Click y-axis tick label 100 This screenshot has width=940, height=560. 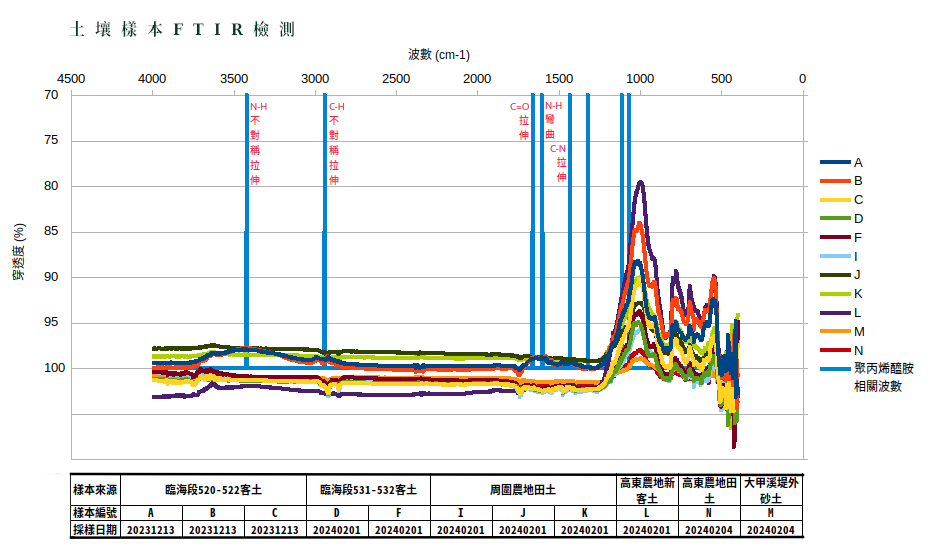pyautogui.click(x=55, y=368)
